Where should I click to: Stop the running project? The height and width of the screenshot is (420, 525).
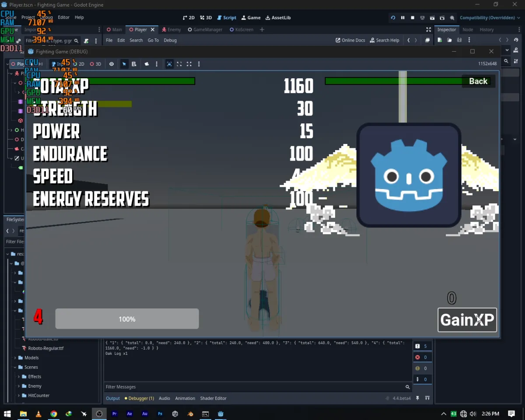point(413,17)
